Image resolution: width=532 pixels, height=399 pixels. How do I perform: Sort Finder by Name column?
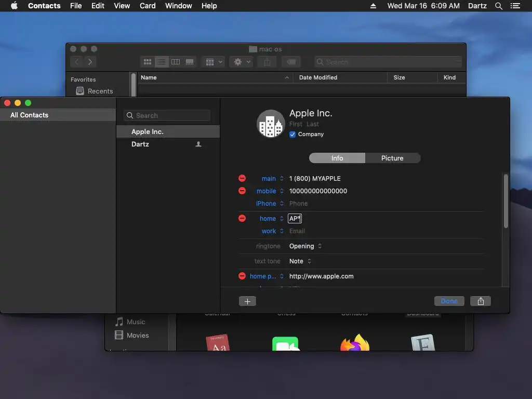(216, 77)
